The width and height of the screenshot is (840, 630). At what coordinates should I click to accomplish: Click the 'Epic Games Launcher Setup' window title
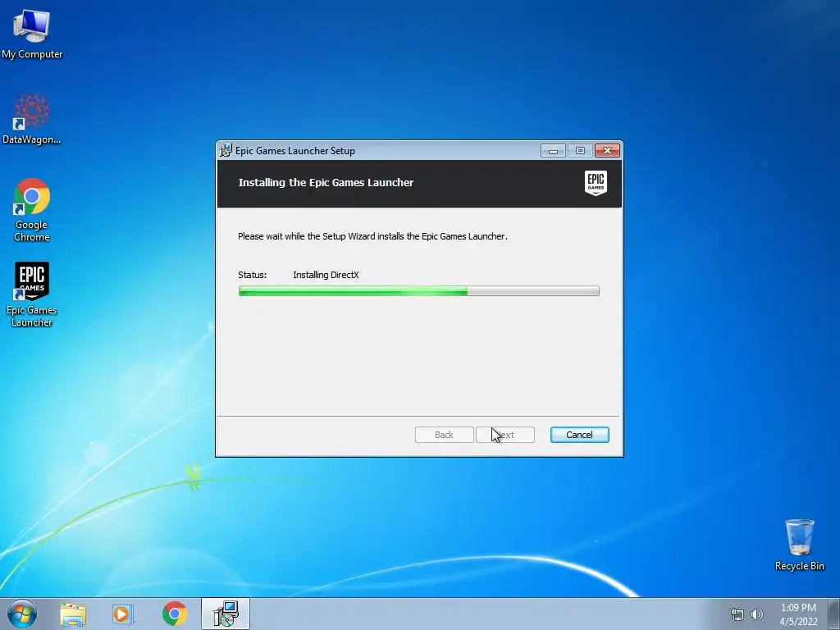(x=295, y=151)
